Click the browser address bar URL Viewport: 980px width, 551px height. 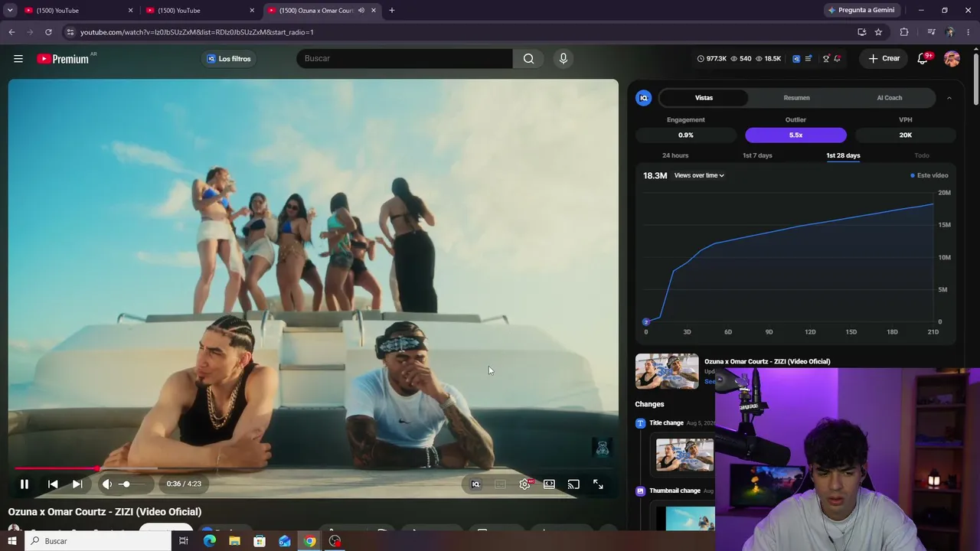point(197,32)
